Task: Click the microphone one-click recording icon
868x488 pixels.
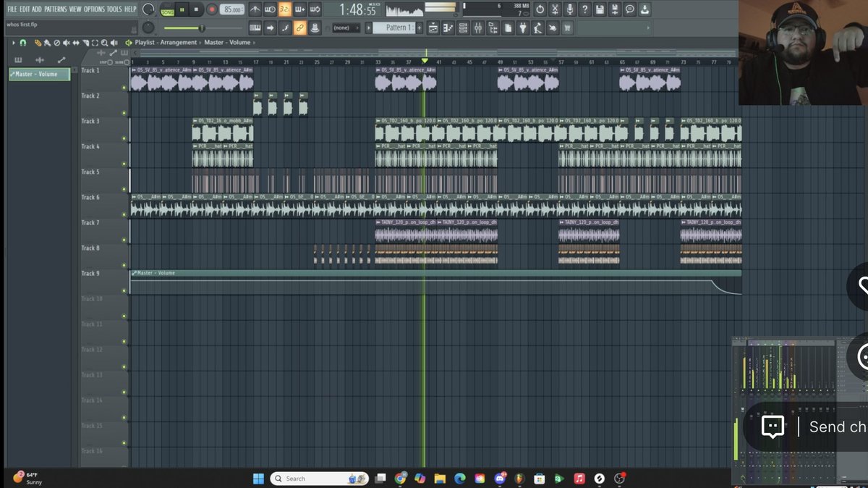Action: coord(570,9)
